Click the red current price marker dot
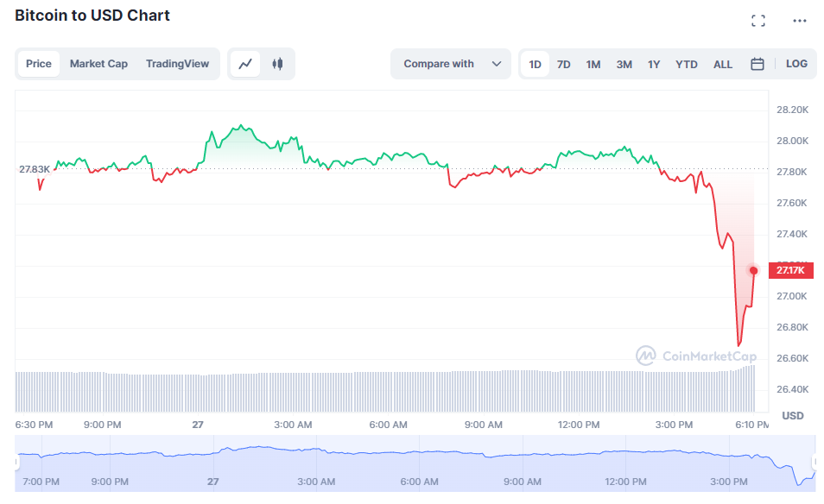824x504 pixels. [754, 271]
